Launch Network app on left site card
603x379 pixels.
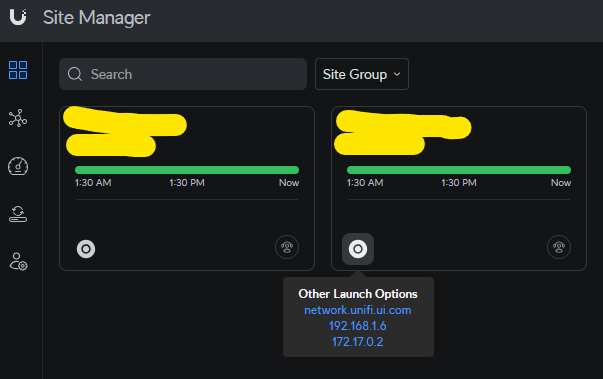point(86,249)
